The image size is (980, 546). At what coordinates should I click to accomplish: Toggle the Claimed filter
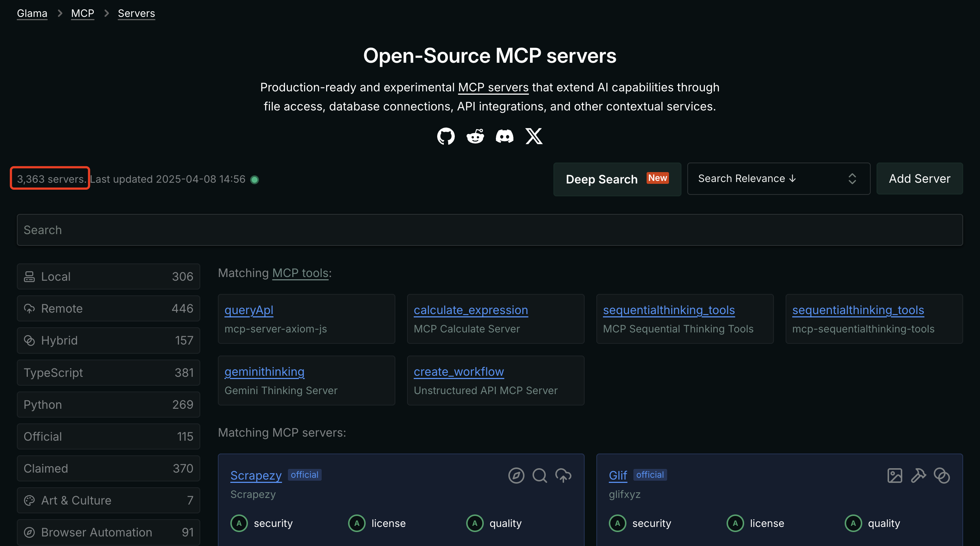point(109,468)
